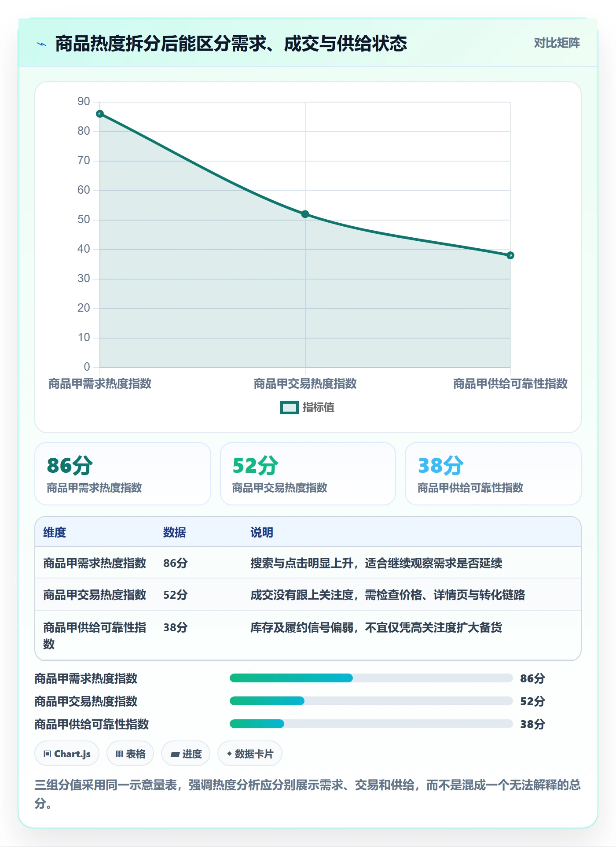Click the 86分 progress bar
616x847 pixels.
coord(371,678)
